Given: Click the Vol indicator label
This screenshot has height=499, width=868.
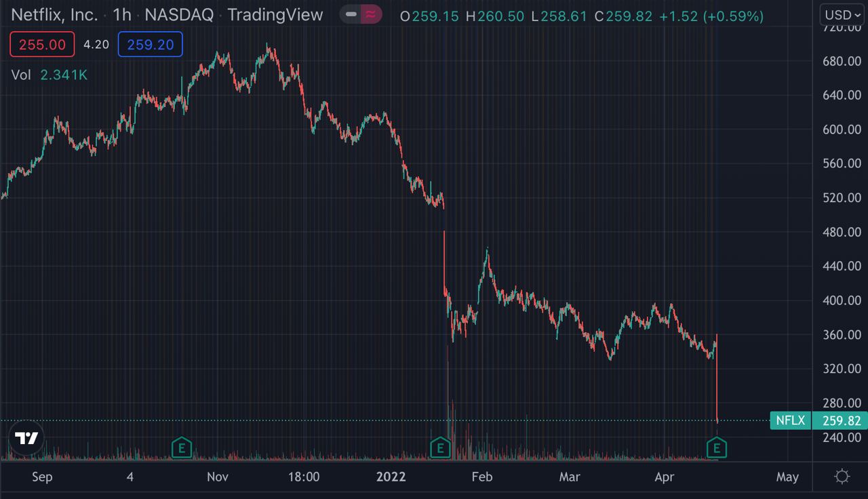Looking at the screenshot, I should coord(21,75).
